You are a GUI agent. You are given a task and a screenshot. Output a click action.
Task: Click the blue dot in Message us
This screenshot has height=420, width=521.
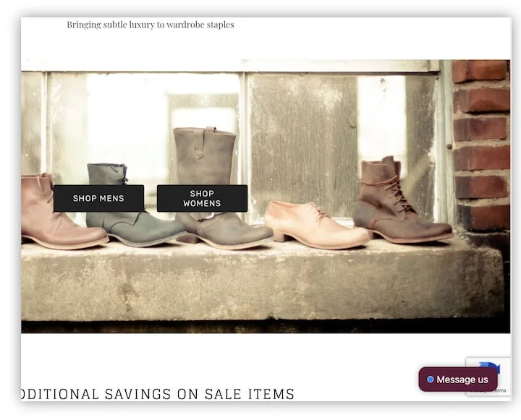click(x=431, y=380)
